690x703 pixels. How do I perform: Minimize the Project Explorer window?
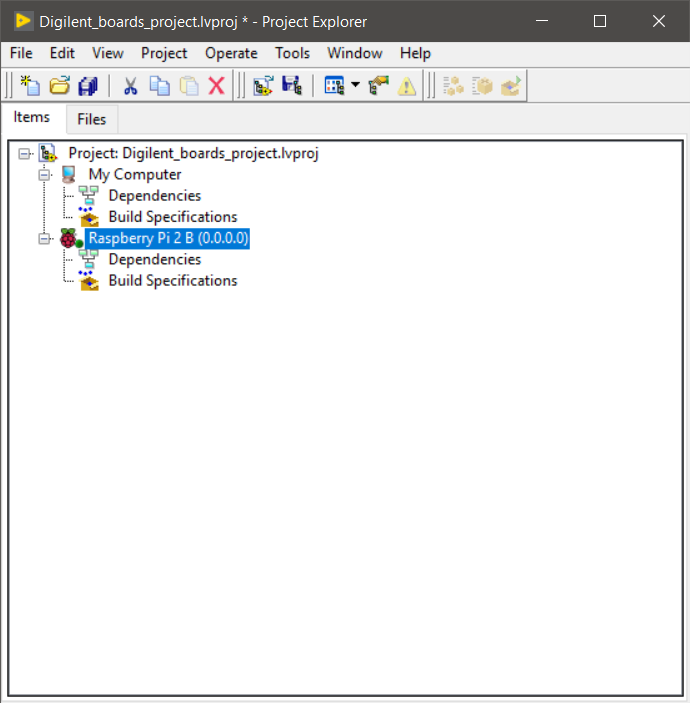tap(542, 21)
